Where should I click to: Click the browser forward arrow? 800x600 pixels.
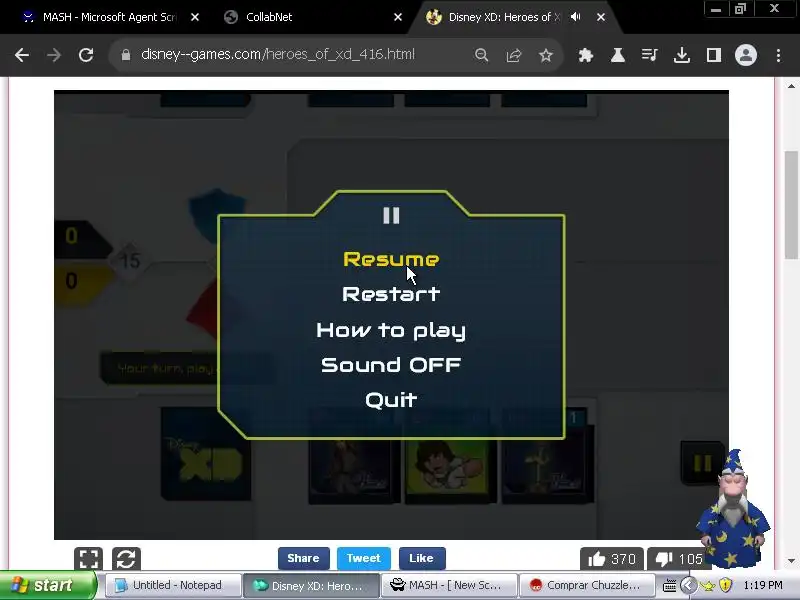tap(54, 55)
